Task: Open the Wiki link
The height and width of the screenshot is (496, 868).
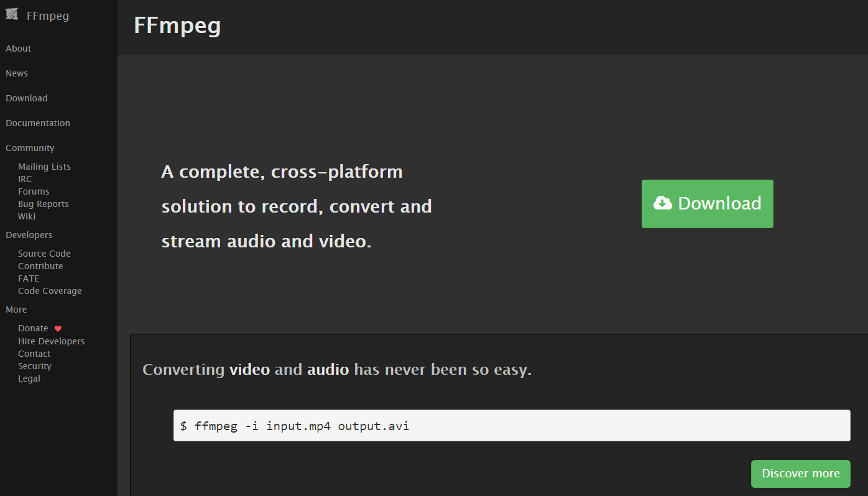Action: click(27, 216)
